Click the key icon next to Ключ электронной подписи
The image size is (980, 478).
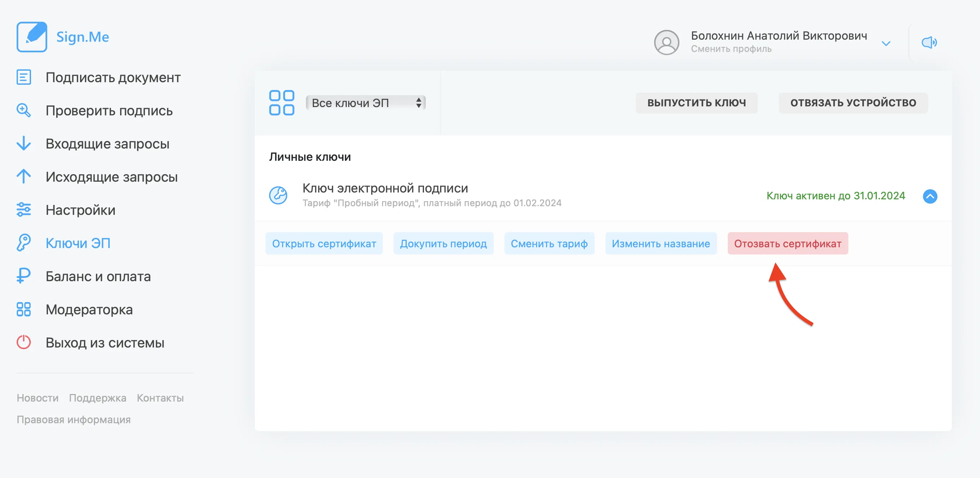(278, 195)
